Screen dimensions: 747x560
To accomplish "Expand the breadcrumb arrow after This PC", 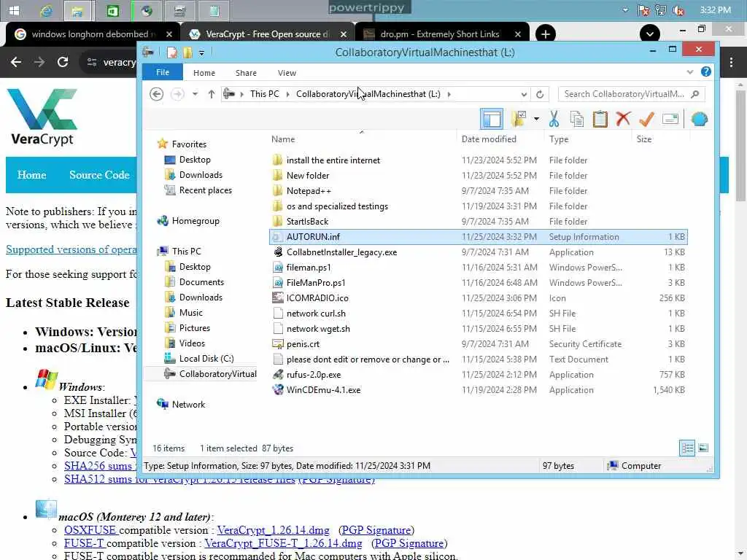I will tap(287, 94).
